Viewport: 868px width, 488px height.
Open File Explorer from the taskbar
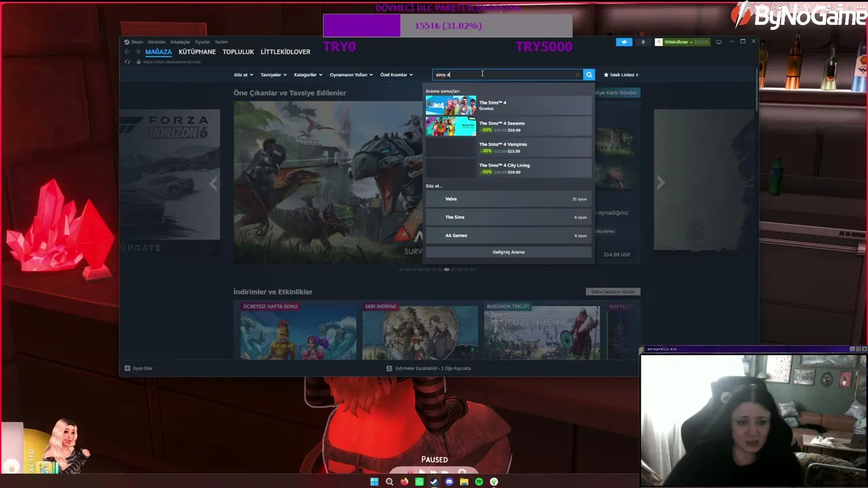click(x=464, y=482)
